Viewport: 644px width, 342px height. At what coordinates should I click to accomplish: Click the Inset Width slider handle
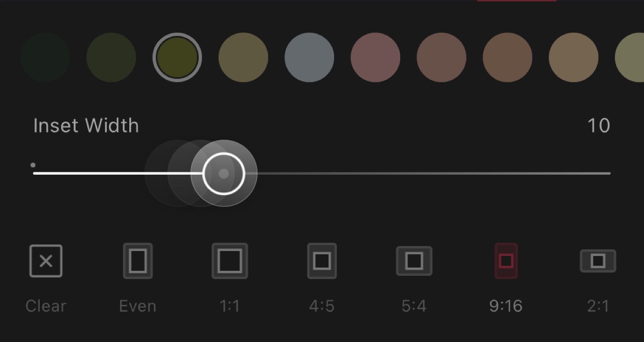click(x=224, y=173)
